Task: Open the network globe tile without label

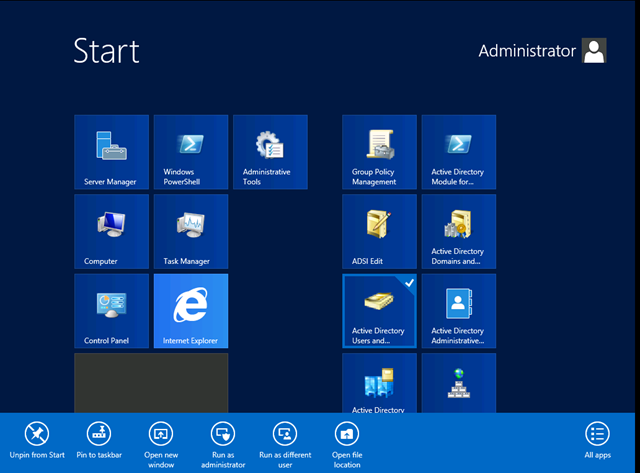Action: [459, 383]
